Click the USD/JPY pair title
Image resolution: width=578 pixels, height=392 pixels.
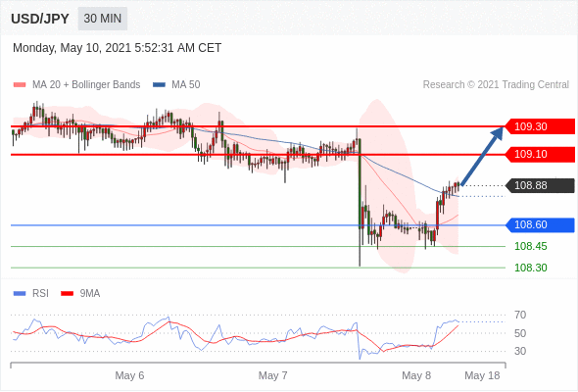click(40, 19)
